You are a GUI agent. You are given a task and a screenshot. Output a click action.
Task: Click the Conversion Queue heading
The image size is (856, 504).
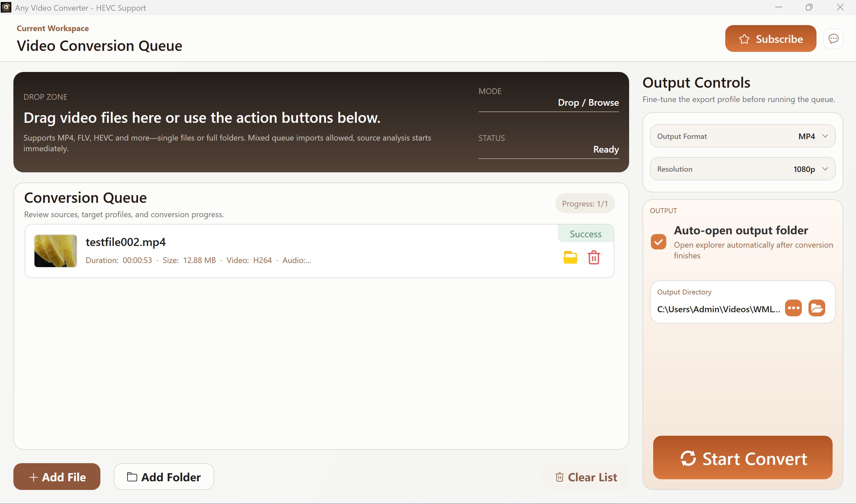85,198
